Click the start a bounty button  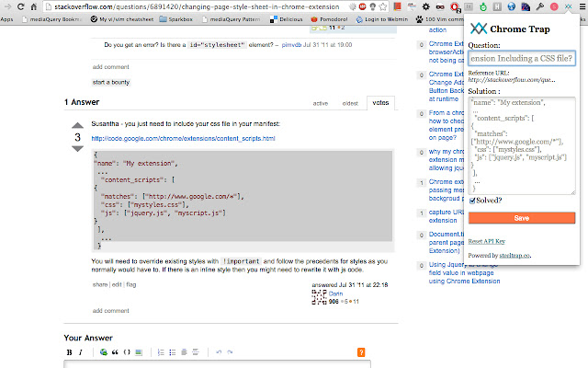click(111, 82)
